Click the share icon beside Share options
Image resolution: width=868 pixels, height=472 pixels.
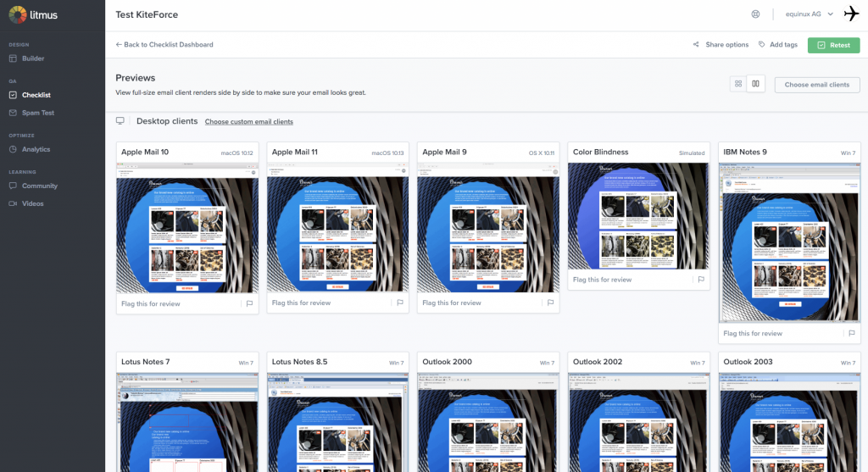[x=696, y=45]
